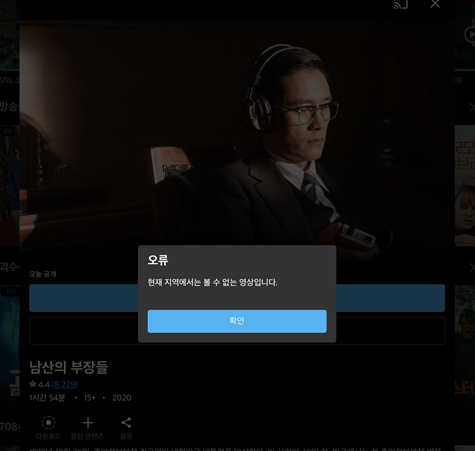The image size is (475, 451).
Task: Click the cast to screen icon
Action: pyautogui.click(x=401, y=4)
